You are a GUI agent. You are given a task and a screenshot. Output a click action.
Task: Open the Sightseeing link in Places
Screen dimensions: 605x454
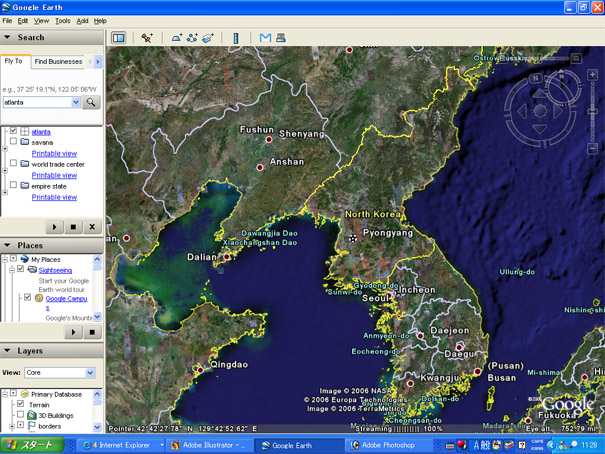[x=55, y=270]
